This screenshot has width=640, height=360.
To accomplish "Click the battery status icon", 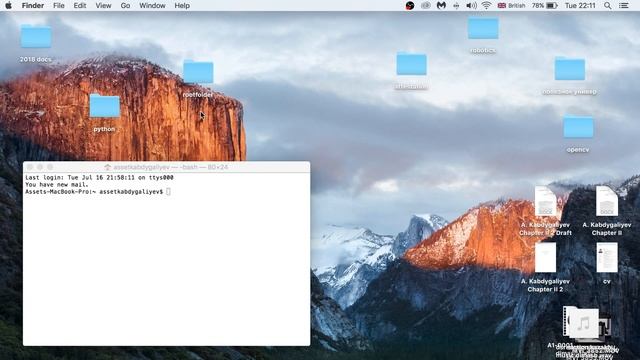I will click(x=552, y=6).
